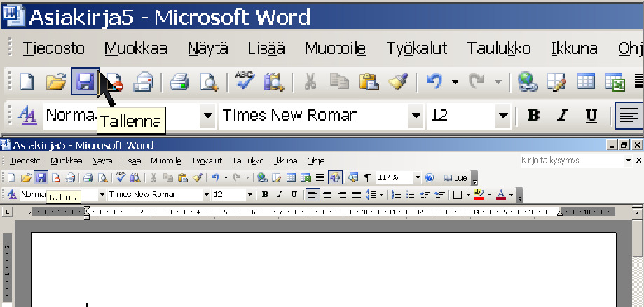Apply the red font color A button
644x307 pixels.
(x=500, y=195)
